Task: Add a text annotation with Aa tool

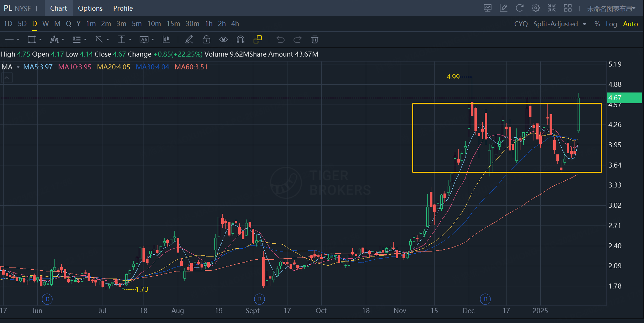Action: pyautogui.click(x=144, y=39)
